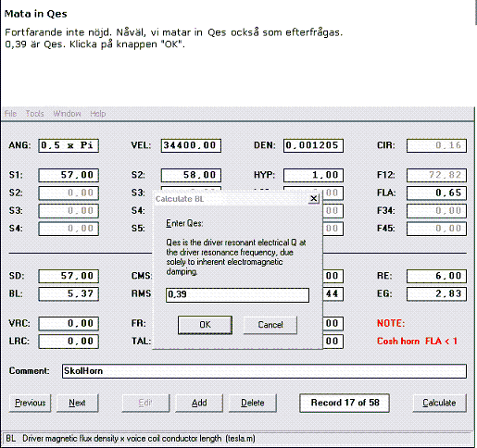The height and width of the screenshot is (448, 477).
Task: Open the Help menu
Action: pos(98,114)
